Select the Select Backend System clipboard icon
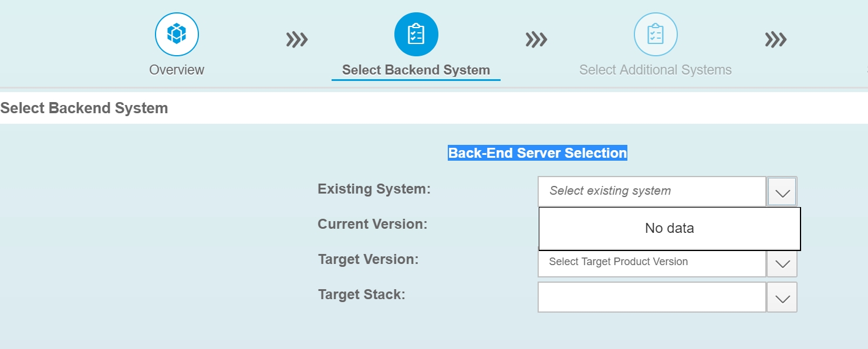 tap(416, 34)
